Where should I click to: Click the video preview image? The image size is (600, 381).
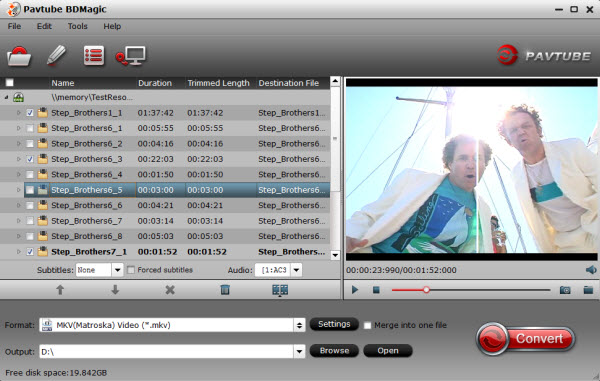(471, 169)
